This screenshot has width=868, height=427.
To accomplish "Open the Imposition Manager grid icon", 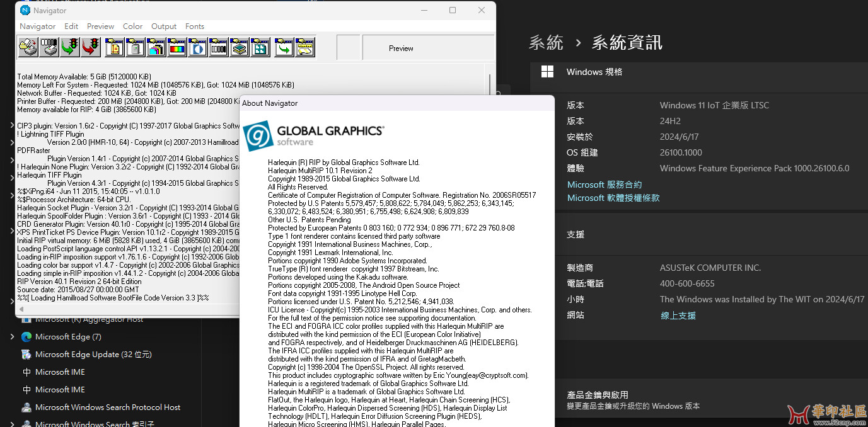I will coord(260,47).
